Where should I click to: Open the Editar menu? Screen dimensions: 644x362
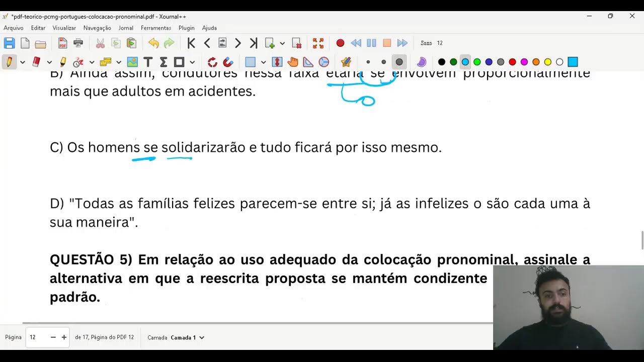coord(38,28)
